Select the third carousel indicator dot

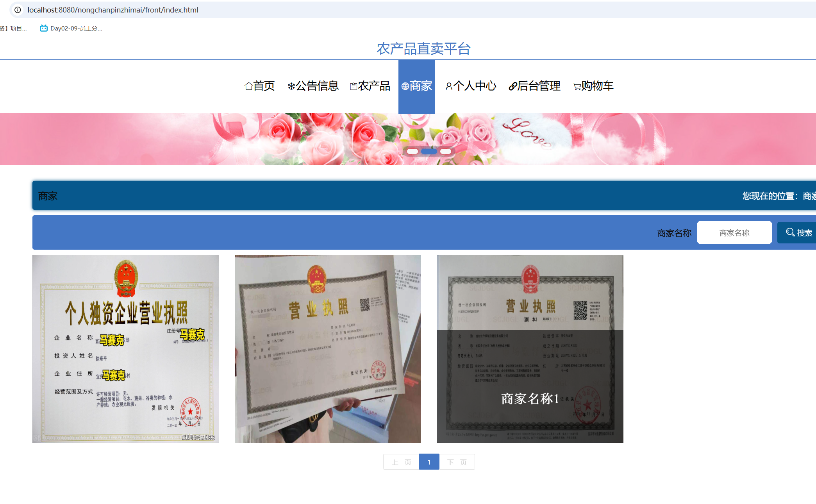446,151
